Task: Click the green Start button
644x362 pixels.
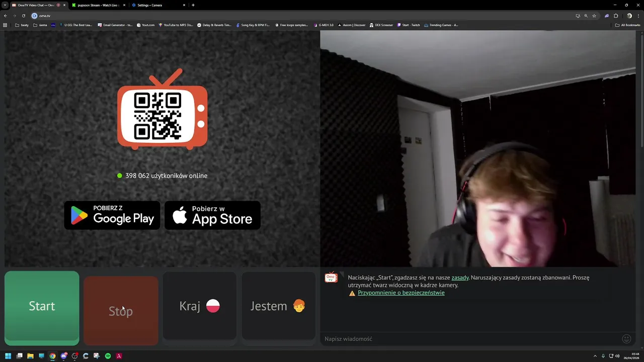Action: [x=42, y=308]
